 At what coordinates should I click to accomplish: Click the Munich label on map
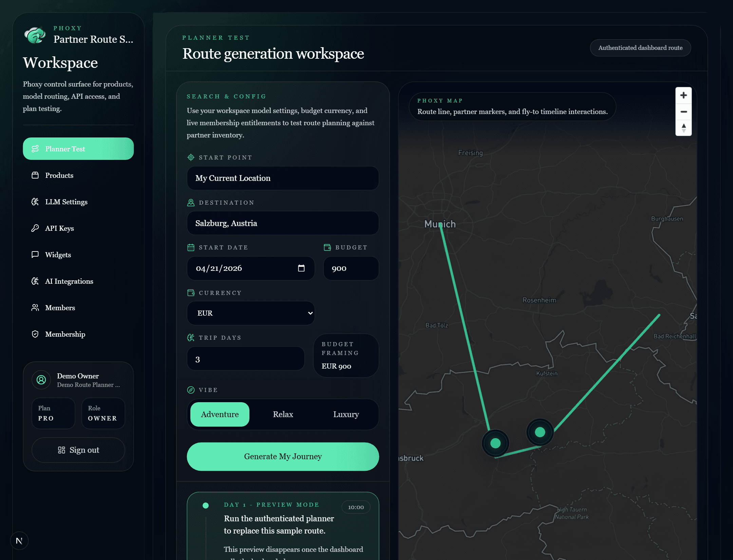440,224
